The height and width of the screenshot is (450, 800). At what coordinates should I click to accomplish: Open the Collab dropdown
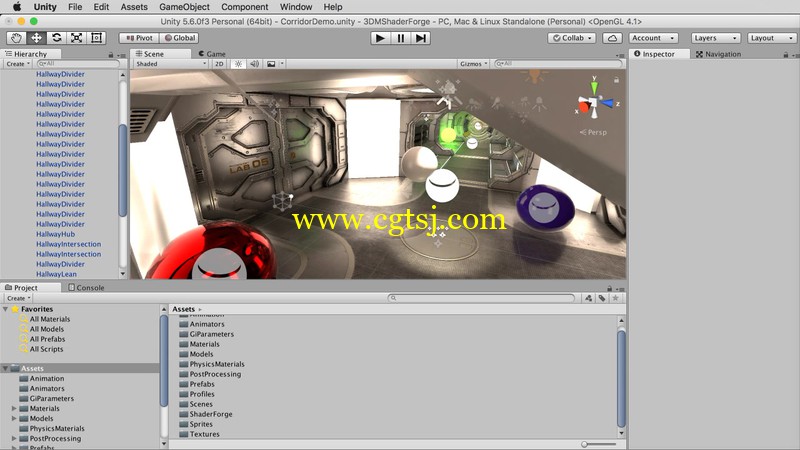click(x=572, y=38)
